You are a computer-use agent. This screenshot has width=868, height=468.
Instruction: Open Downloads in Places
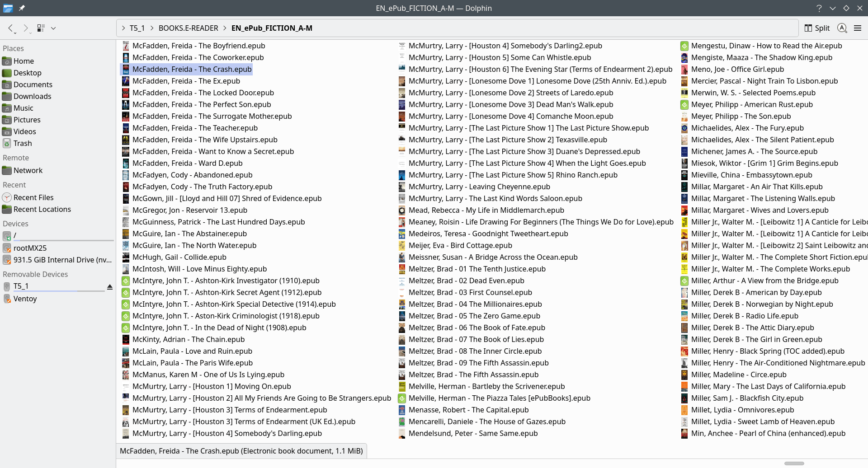point(32,96)
